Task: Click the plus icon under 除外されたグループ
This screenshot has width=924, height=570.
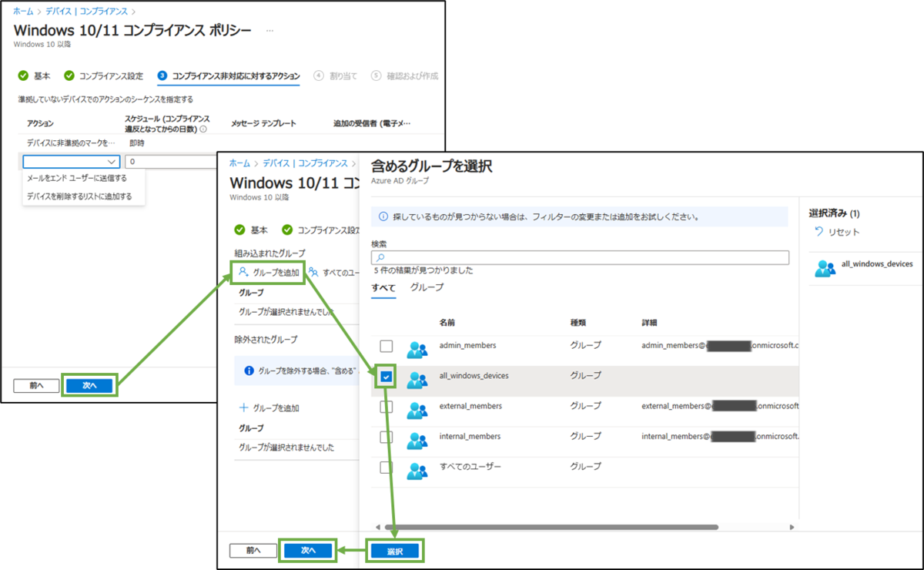Action: pos(244,407)
